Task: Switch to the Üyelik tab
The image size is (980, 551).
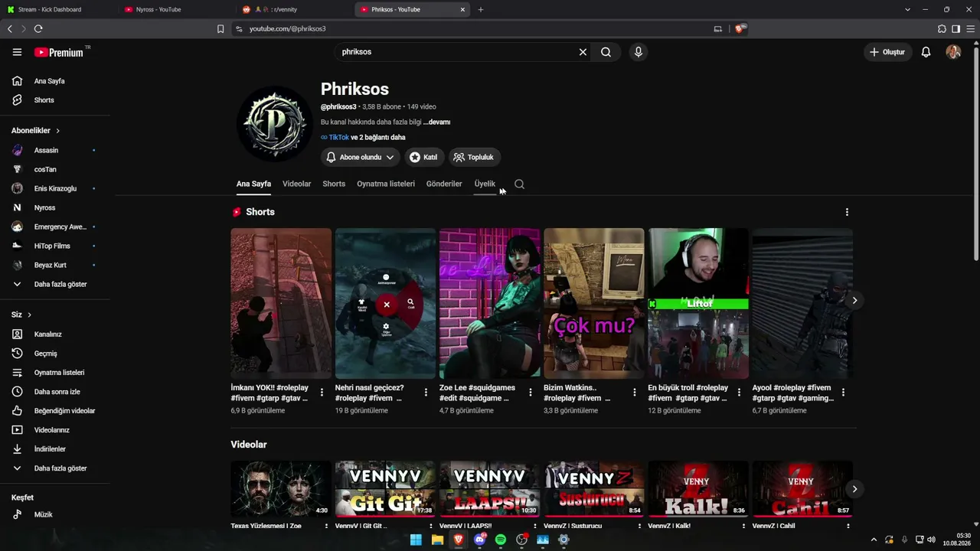Action: (485, 184)
